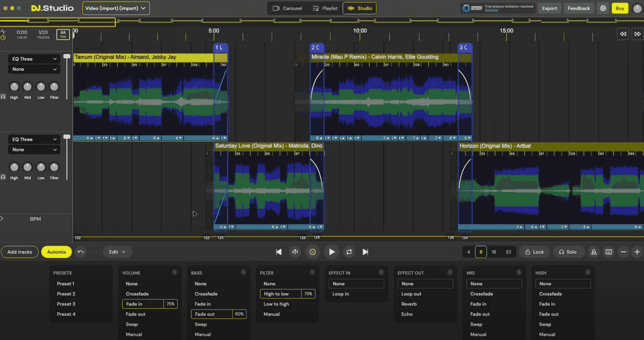
Task: Open the EQ Three effect selector
Action: pyautogui.click(x=34, y=59)
